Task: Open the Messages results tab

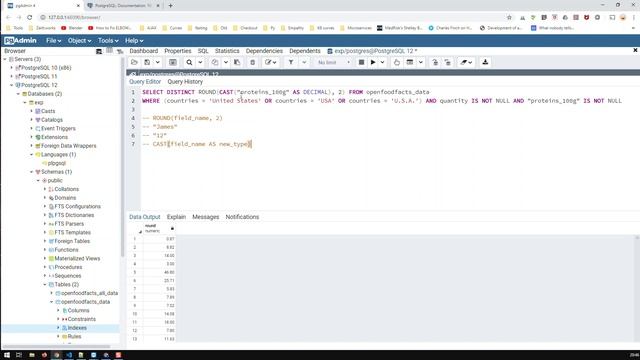Action: click(206, 217)
